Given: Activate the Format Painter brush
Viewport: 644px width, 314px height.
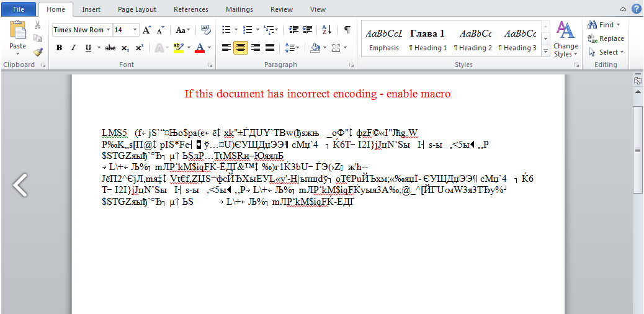Looking at the screenshot, I should click(38, 52).
